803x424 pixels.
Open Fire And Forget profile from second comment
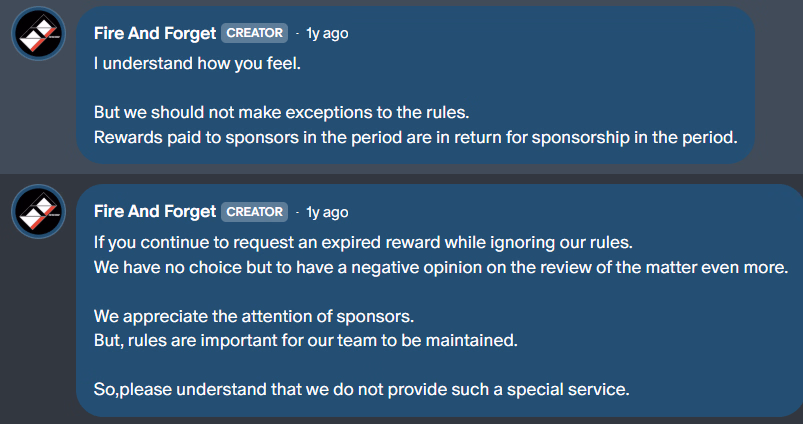coord(154,212)
